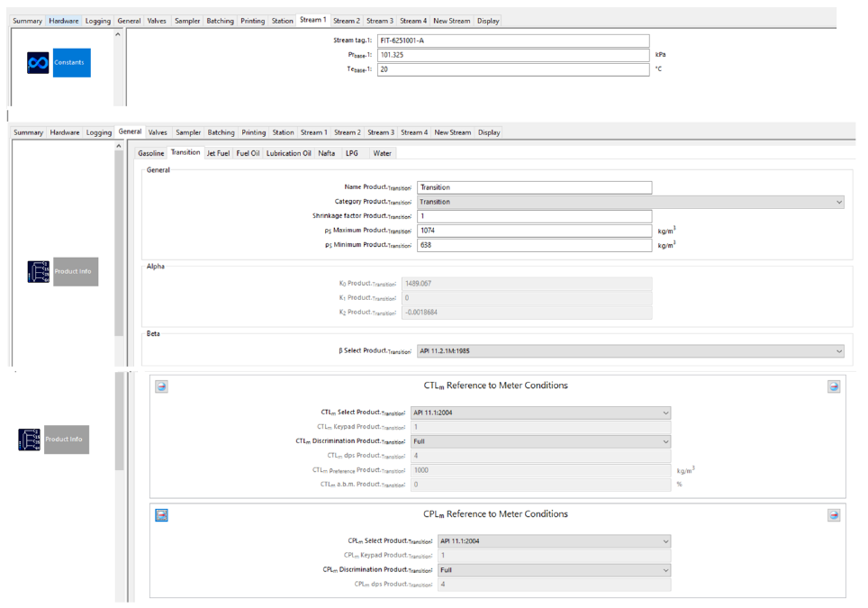This screenshot has width=868, height=608.
Task: Click the right icon in the CPLm Reference header
Action: pyautogui.click(x=834, y=515)
